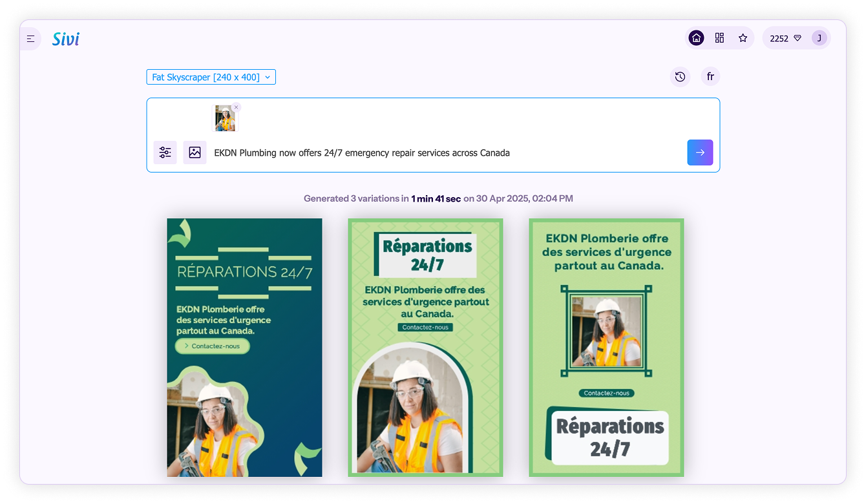Open the design settings sliders icon
The image size is (866, 504).
coord(165,152)
